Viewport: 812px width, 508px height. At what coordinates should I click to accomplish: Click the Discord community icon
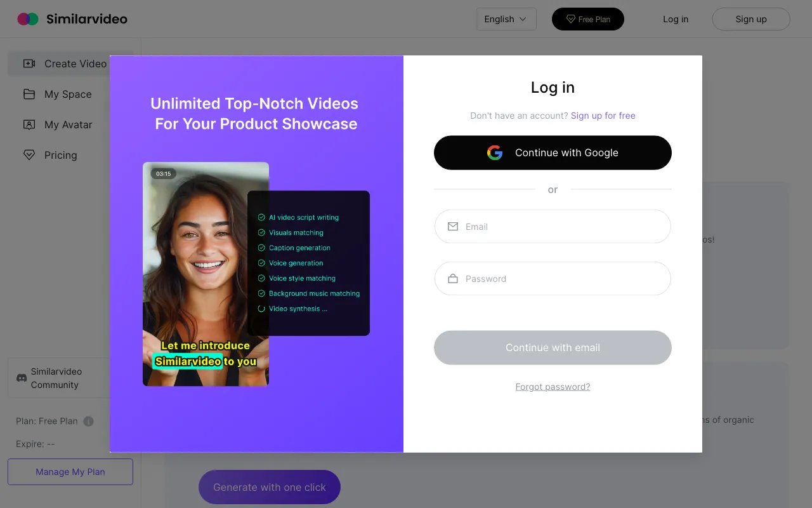click(22, 378)
